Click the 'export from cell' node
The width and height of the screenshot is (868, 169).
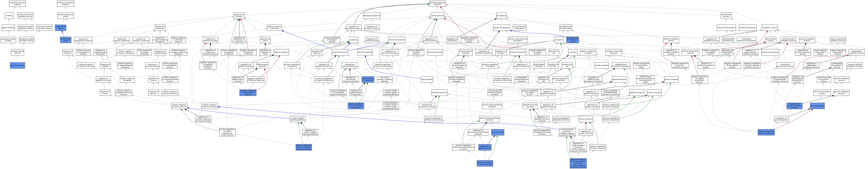554,52
